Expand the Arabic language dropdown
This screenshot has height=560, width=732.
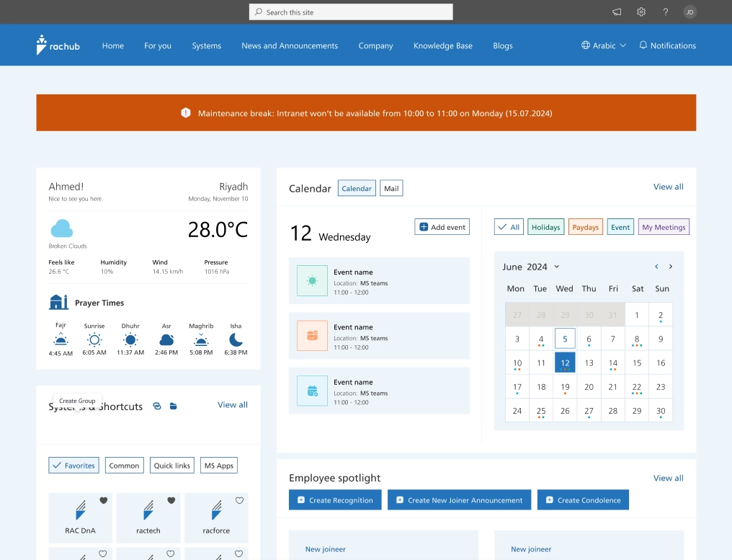click(x=622, y=45)
